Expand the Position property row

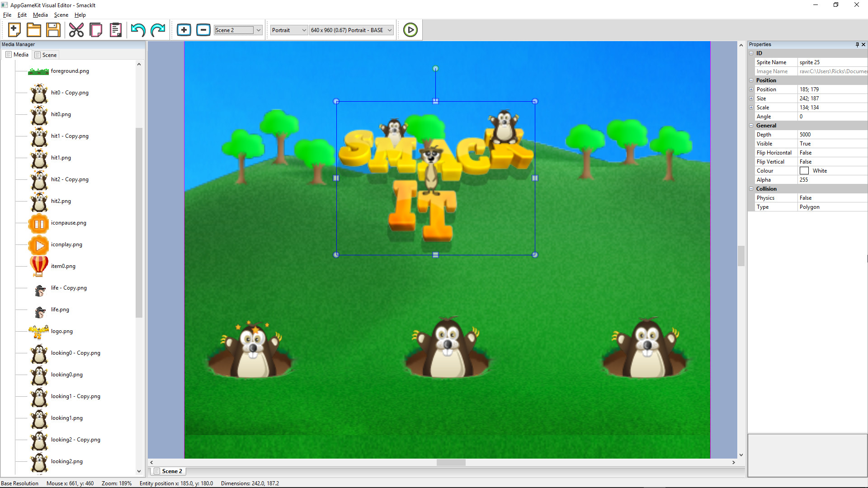[752, 89]
